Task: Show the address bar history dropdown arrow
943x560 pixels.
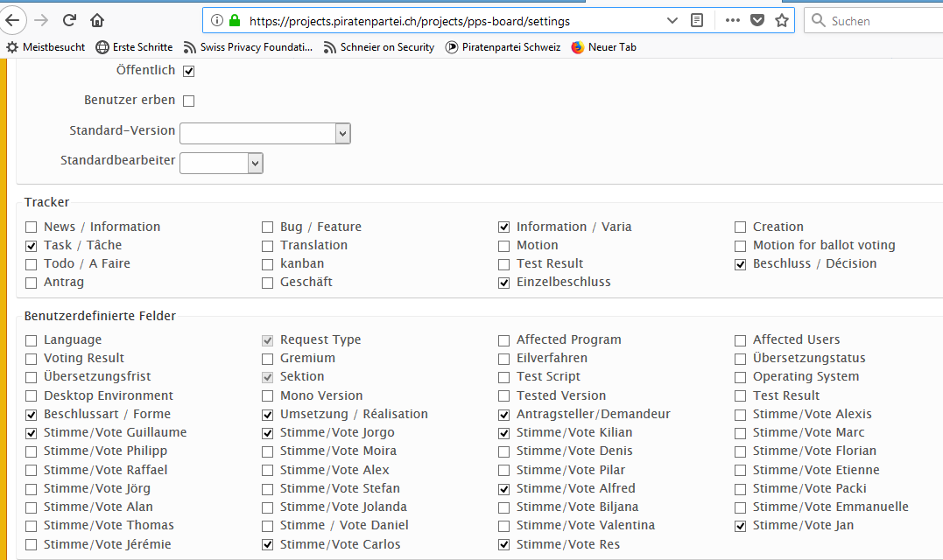Action: coord(672,20)
